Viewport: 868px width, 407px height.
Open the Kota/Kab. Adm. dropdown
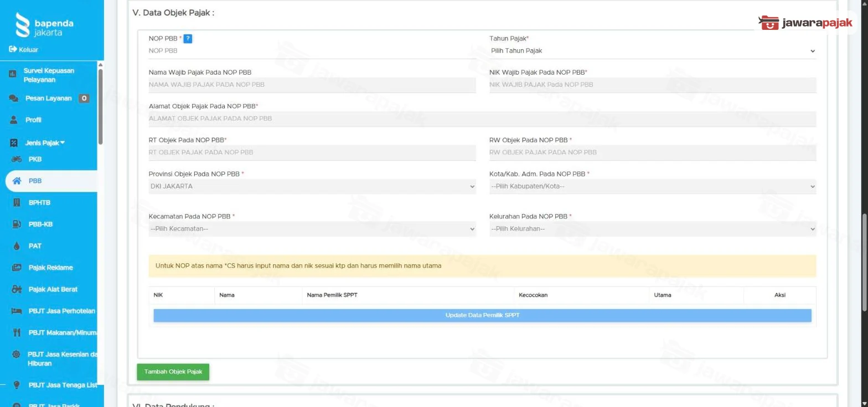(653, 186)
